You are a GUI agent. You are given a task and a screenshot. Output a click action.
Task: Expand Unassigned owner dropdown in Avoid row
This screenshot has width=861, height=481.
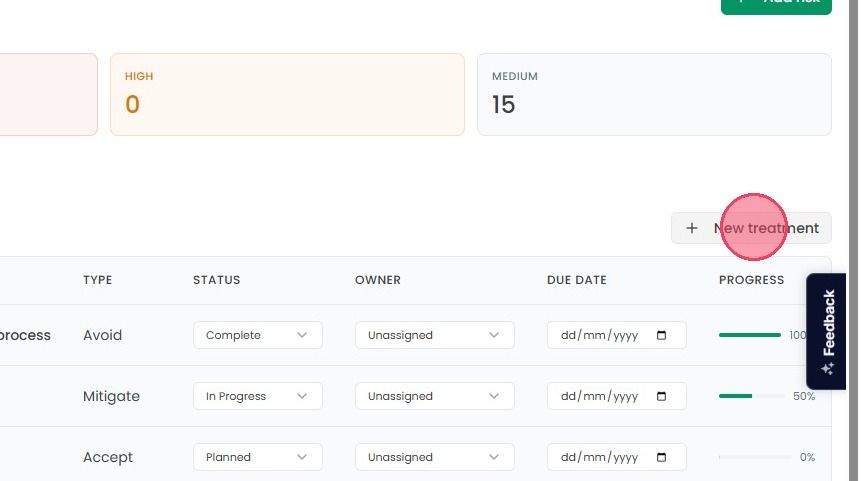(x=434, y=335)
